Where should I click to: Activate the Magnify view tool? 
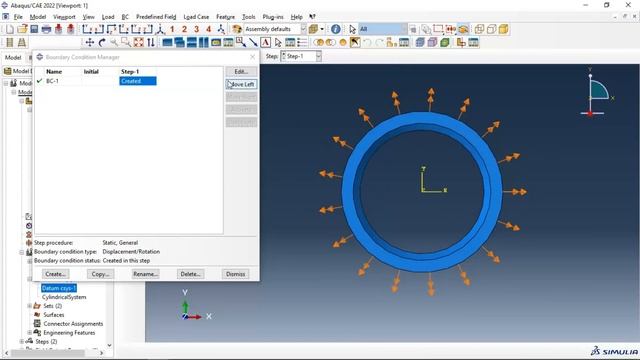(114, 42)
